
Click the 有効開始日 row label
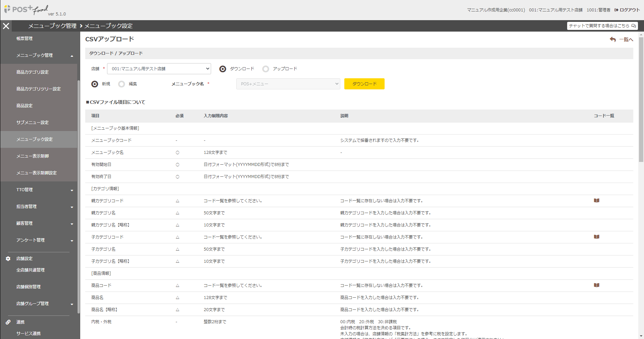[101, 165]
